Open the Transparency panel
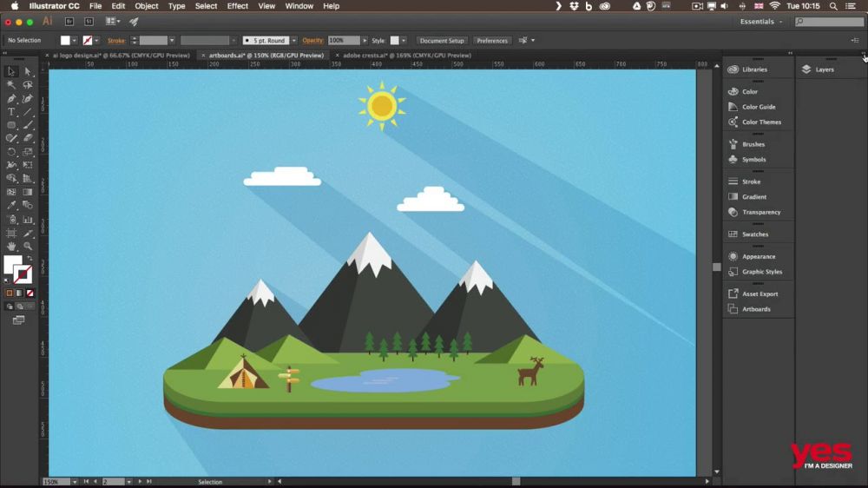This screenshot has height=488, width=868. (x=760, y=212)
